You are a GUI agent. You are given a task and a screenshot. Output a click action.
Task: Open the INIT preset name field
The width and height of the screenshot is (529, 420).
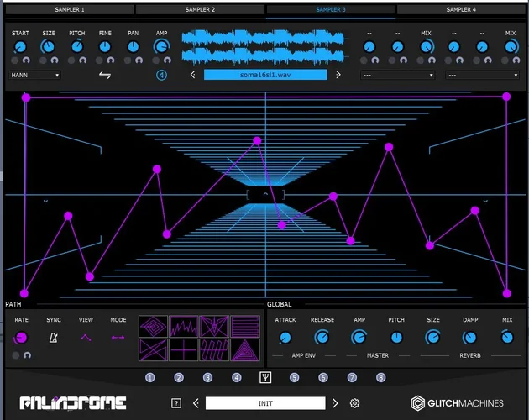tap(265, 403)
